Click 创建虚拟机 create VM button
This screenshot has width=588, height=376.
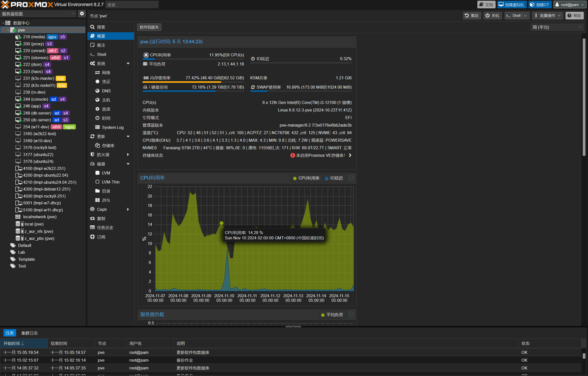[x=512, y=5]
